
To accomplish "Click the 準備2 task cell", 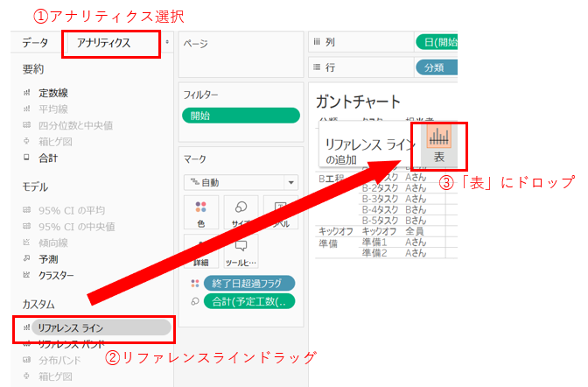I will coord(374,253).
